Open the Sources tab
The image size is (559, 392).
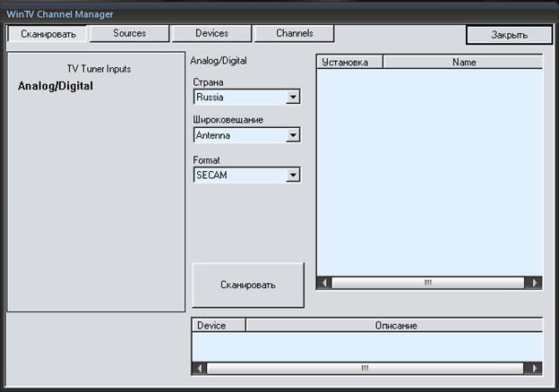(129, 33)
